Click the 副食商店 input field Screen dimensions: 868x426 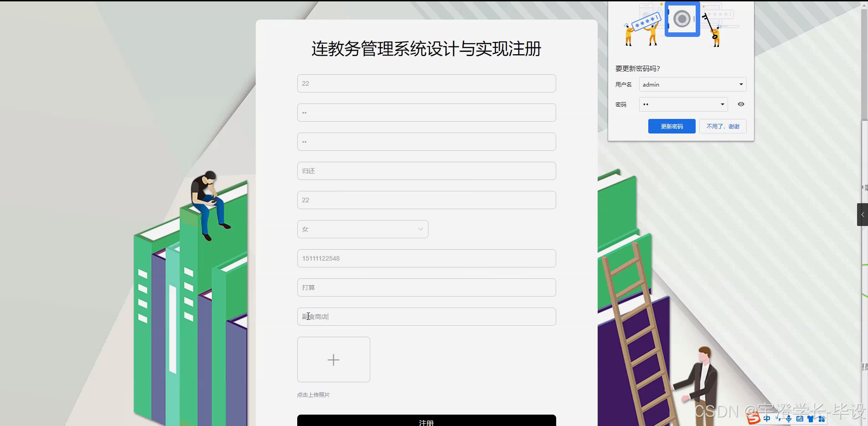click(x=426, y=316)
